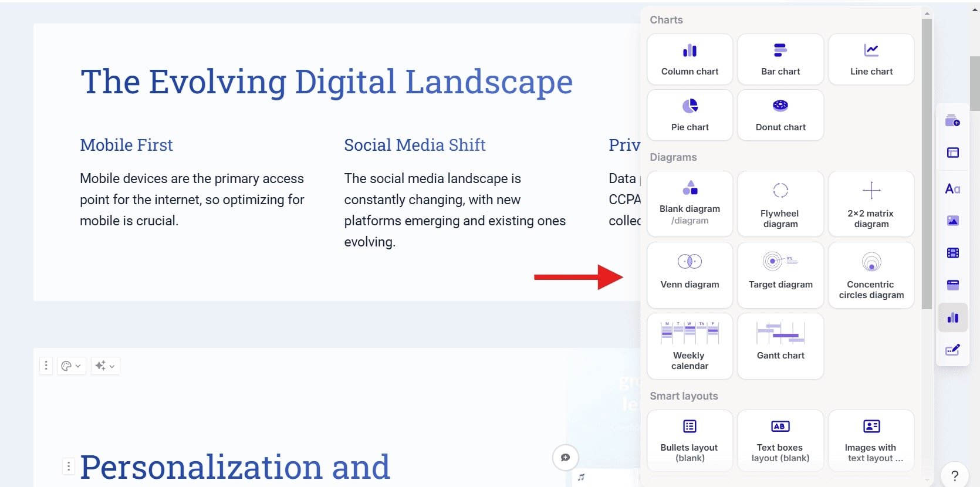Open the card options three-dot menu

[x=46, y=366]
